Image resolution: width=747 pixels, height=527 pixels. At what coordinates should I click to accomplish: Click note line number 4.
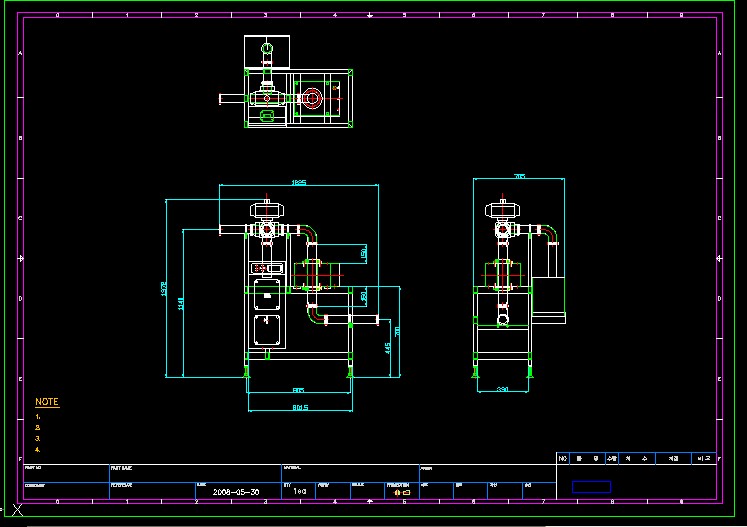pyautogui.click(x=38, y=450)
